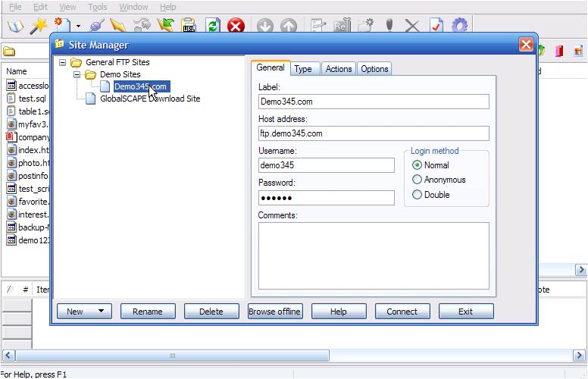Click the Disconnect toolbar icon
588x379 pixels.
142,26
